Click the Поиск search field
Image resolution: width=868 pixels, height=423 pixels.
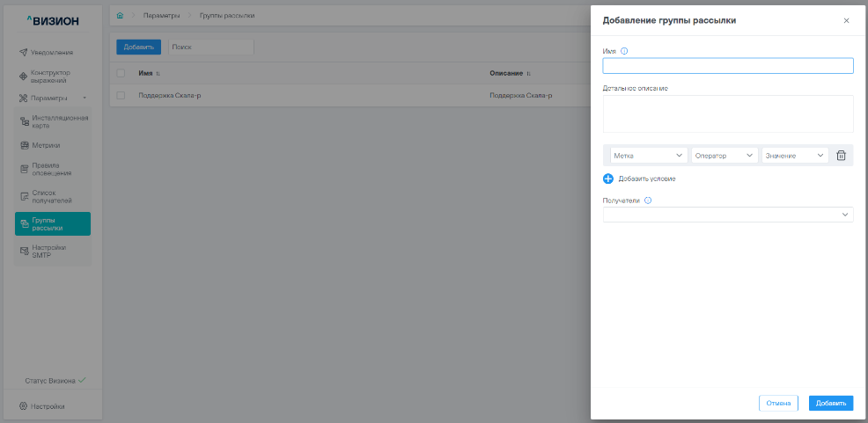click(x=211, y=47)
